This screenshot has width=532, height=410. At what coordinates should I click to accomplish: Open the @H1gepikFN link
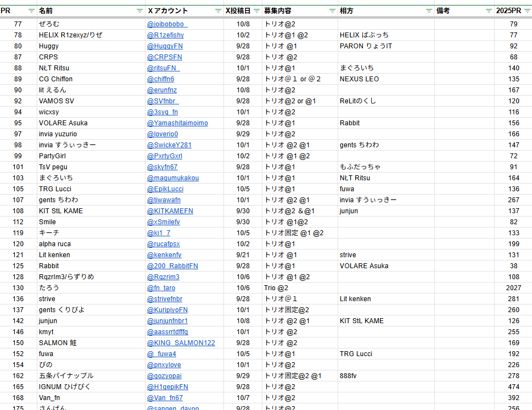pos(167,387)
